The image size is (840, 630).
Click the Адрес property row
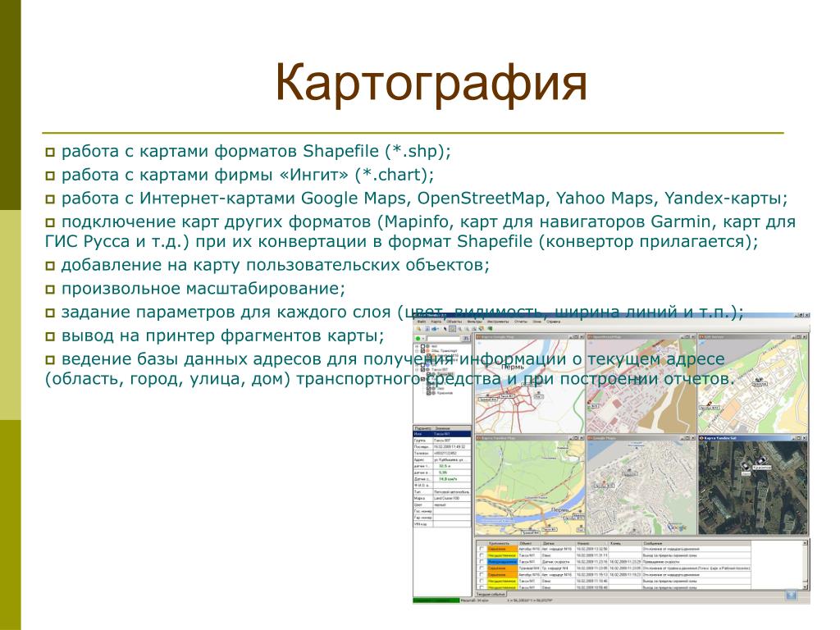click(x=442, y=459)
